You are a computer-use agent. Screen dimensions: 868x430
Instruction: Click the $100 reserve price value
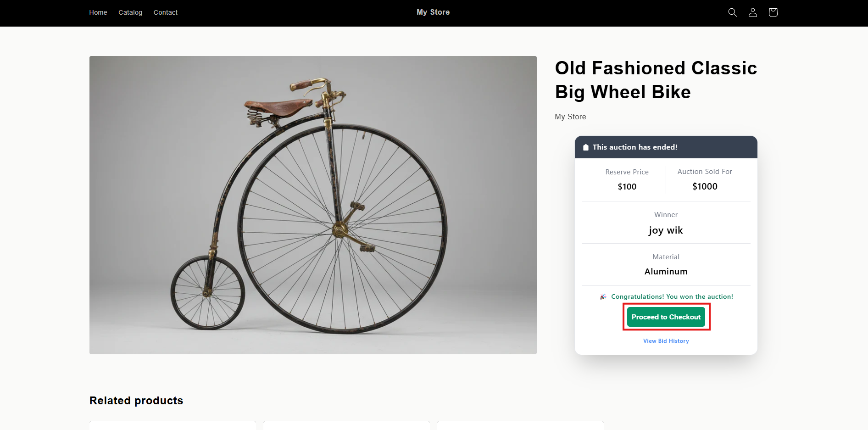tap(627, 186)
